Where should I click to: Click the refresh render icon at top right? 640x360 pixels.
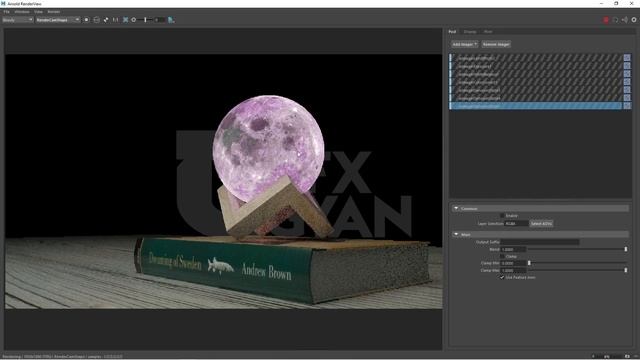(616, 20)
